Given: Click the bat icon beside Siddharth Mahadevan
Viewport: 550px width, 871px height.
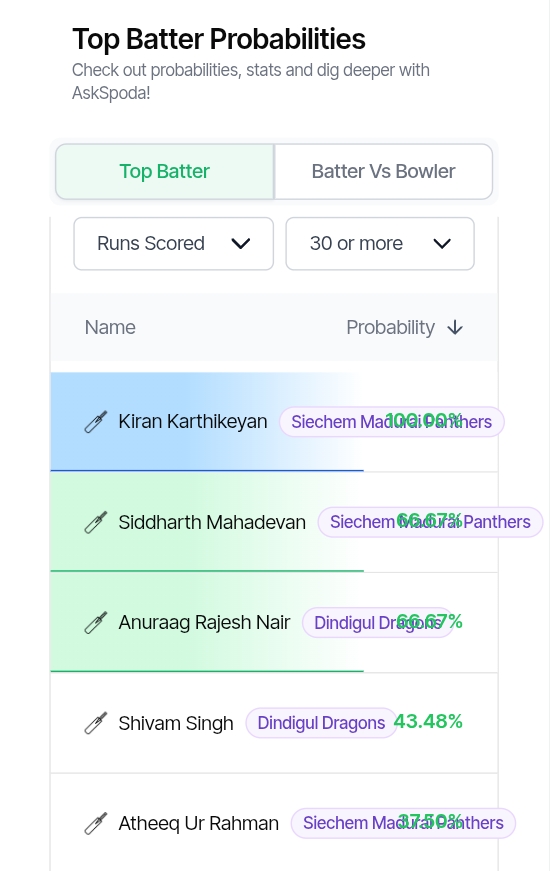Looking at the screenshot, I should (x=96, y=522).
